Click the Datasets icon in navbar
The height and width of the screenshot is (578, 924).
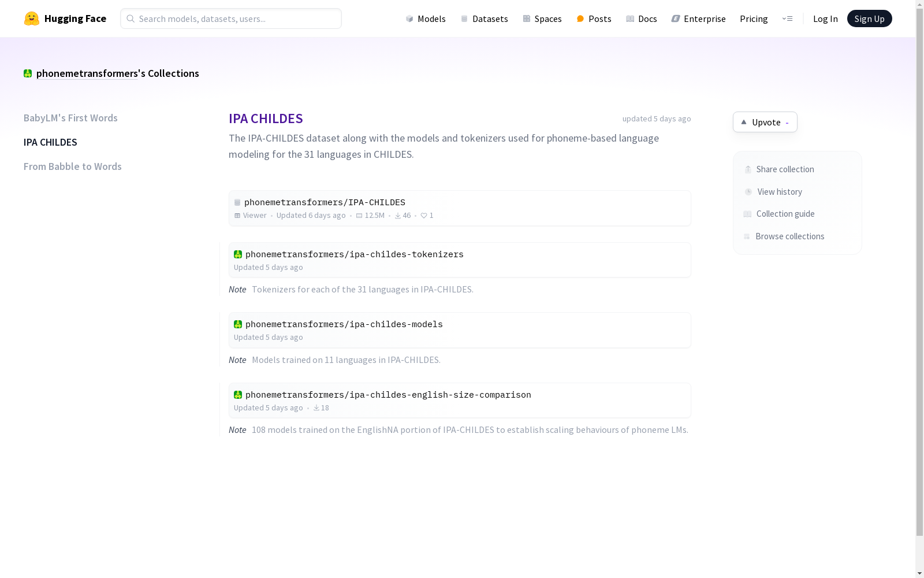[x=464, y=18]
